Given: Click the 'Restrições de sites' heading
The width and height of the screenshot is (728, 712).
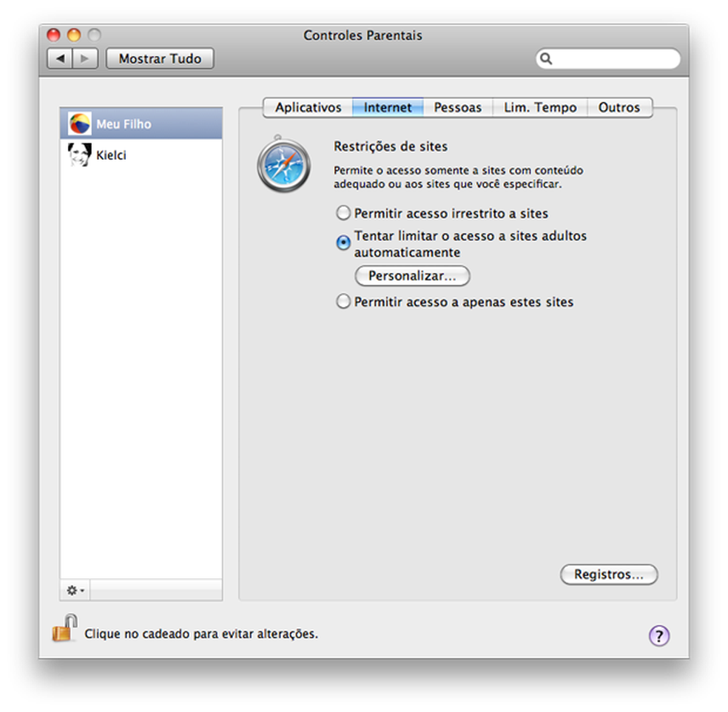Looking at the screenshot, I should 391,146.
